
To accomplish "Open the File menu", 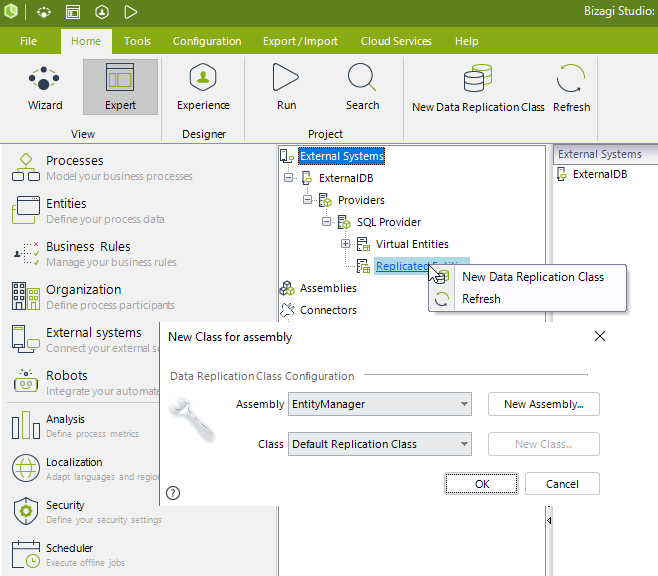I will click(28, 41).
